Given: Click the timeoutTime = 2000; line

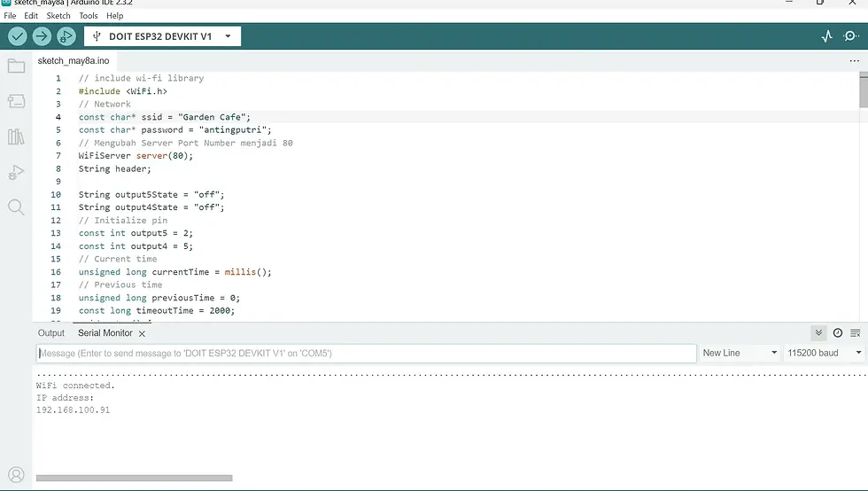Looking at the screenshot, I should point(157,311).
